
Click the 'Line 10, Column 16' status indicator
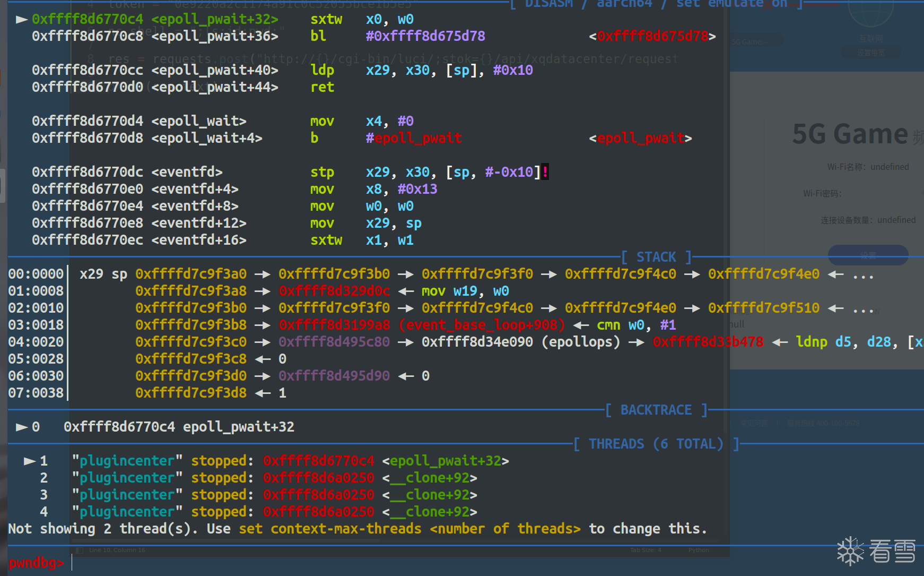117,550
